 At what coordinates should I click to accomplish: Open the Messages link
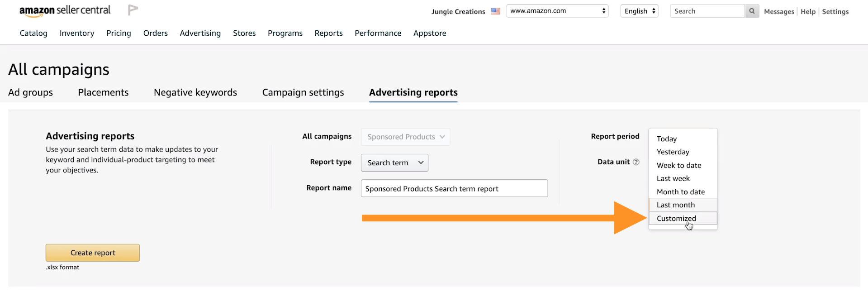coord(778,12)
